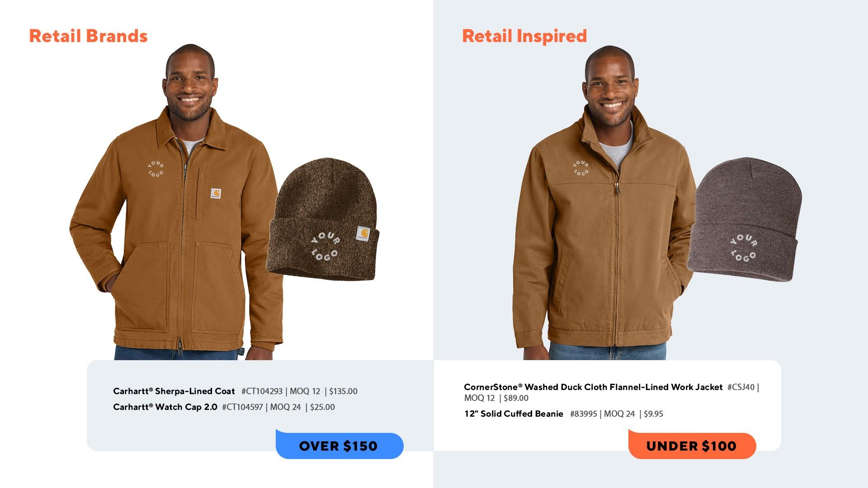The height and width of the screenshot is (488, 868).
Task: Select the OVER $150 blue badge
Action: click(x=340, y=445)
